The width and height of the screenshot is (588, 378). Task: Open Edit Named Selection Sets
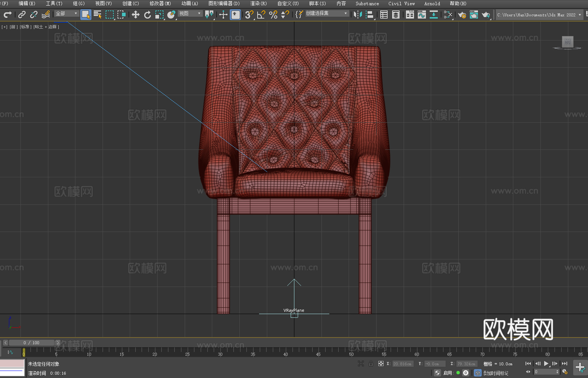[x=299, y=14]
